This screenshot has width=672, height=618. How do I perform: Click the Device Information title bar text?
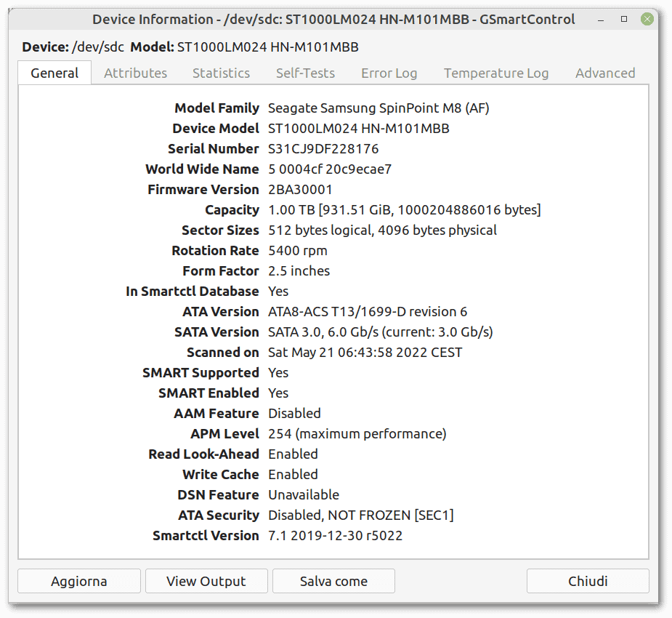coord(333,20)
